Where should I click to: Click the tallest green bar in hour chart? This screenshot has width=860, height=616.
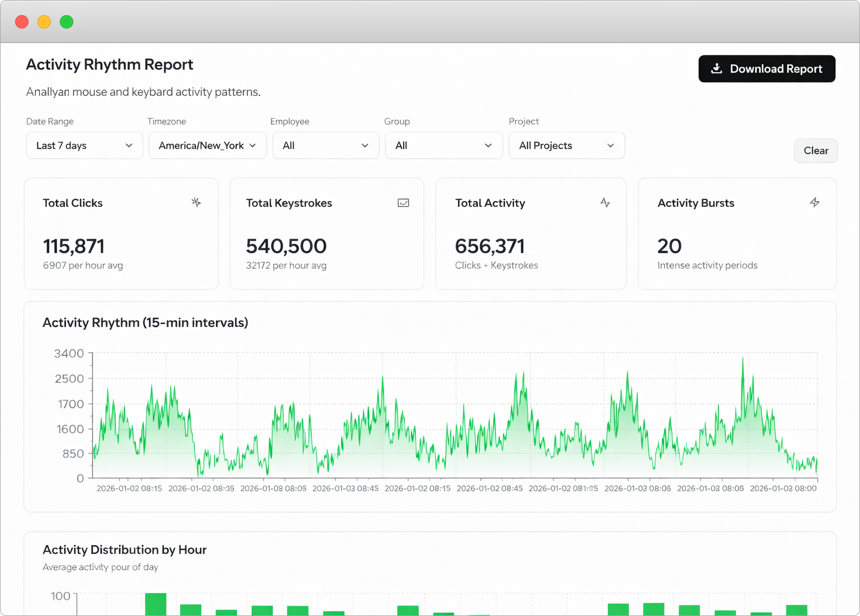coord(155,604)
